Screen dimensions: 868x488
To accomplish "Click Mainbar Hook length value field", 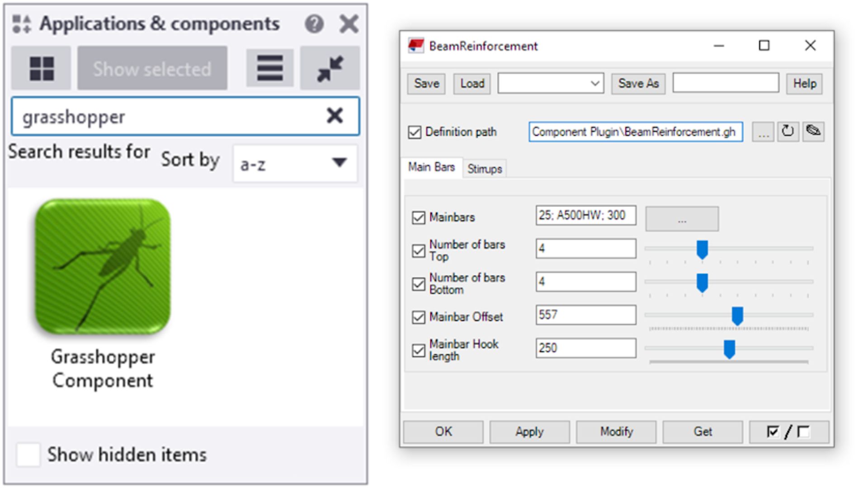I will [586, 348].
